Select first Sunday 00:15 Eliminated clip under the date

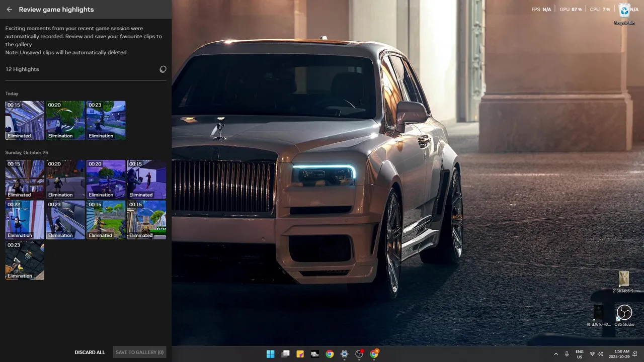tap(25, 179)
